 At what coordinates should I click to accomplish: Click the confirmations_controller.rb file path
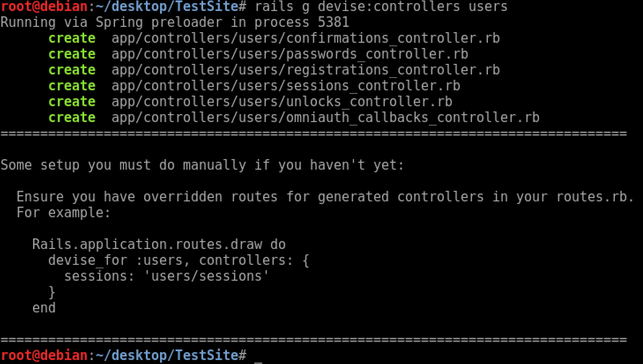point(305,38)
